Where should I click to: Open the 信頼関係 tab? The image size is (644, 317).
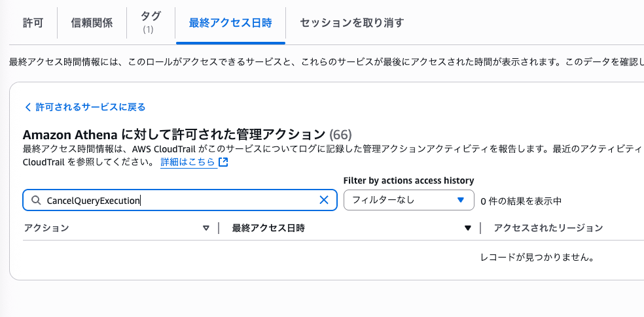point(92,23)
